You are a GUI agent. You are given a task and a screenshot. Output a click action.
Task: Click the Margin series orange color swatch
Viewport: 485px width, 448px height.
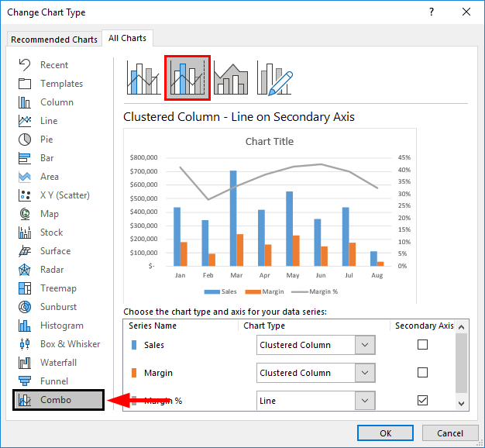[x=134, y=373]
